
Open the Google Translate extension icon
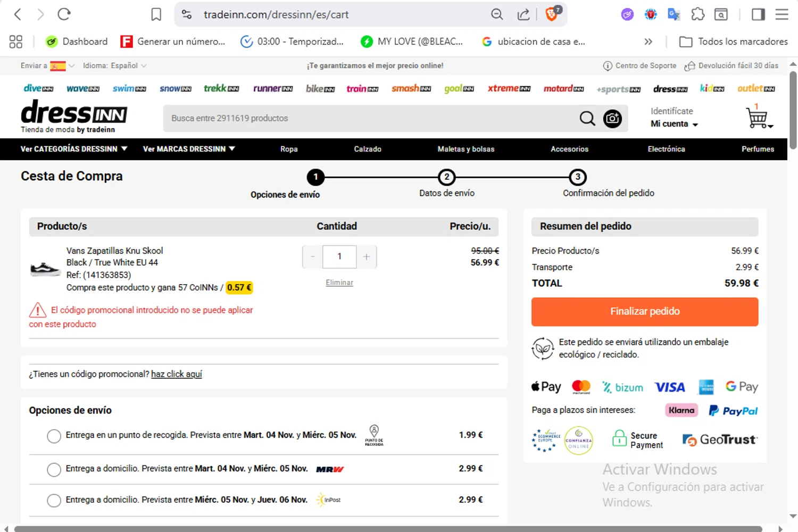coord(674,14)
